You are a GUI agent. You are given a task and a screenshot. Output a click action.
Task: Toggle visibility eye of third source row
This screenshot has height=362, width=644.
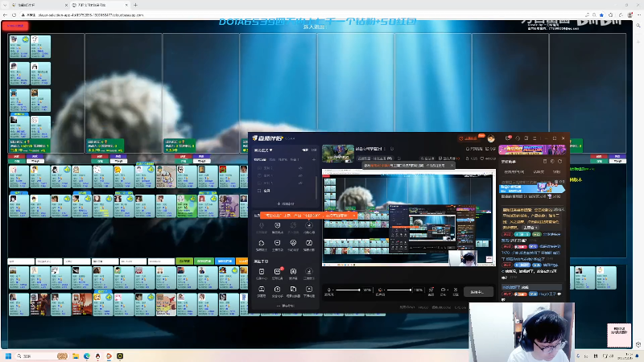(x=300, y=183)
